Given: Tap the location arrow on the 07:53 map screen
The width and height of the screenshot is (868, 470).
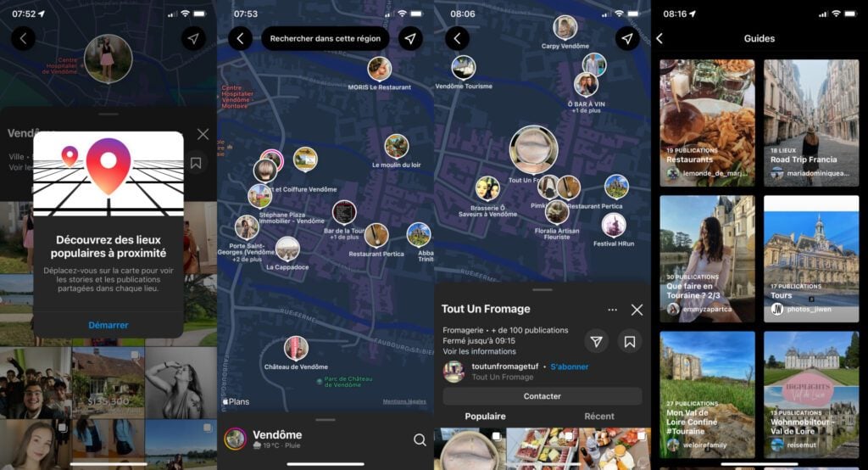Looking at the screenshot, I should click(410, 39).
